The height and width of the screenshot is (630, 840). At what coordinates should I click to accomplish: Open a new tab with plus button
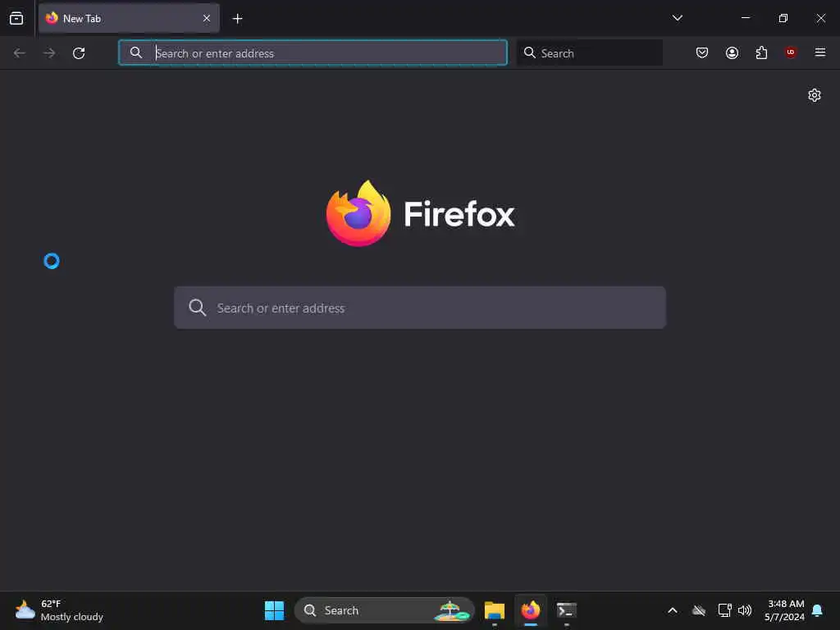[237, 19]
